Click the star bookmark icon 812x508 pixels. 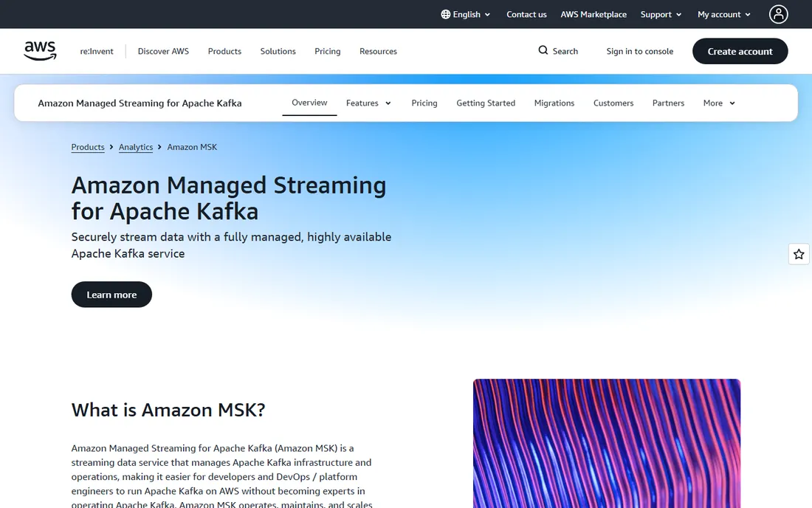pyautogui.click(x=799, y=254)
